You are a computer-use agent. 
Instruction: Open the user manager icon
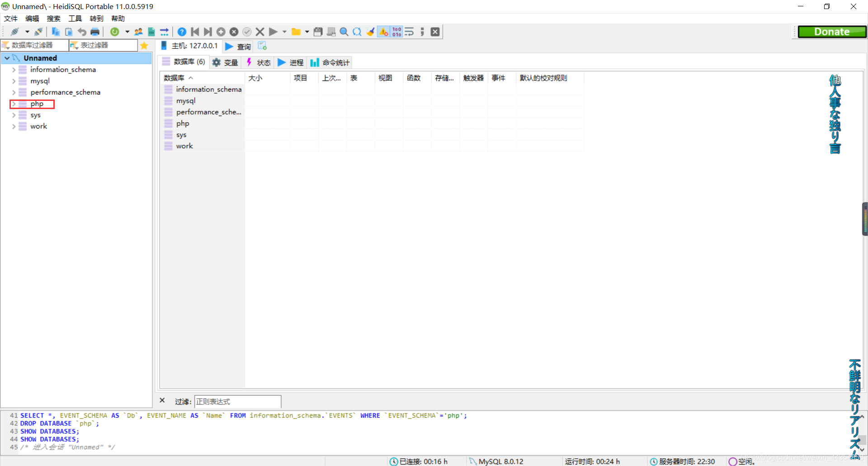pos(138,32)
